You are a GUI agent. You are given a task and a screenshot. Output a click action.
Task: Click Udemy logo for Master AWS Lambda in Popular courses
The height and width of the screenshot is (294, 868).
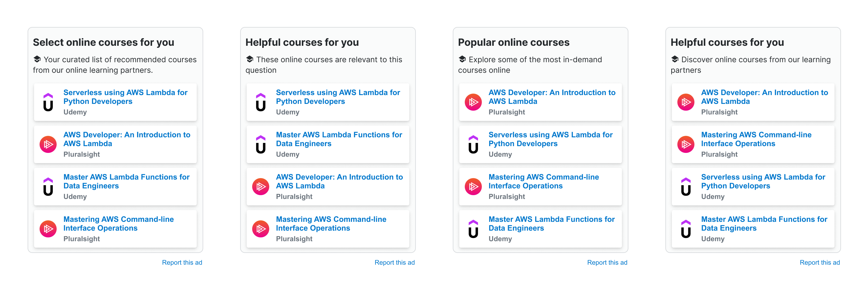click(473, 229)
